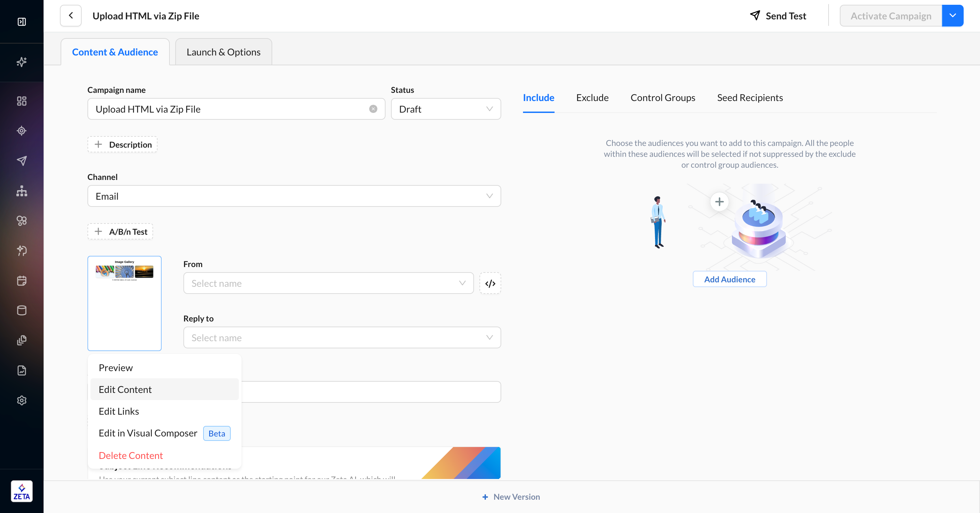Click the Send Test button
Screen dimensions: 980x513
[x=778, y=16]
